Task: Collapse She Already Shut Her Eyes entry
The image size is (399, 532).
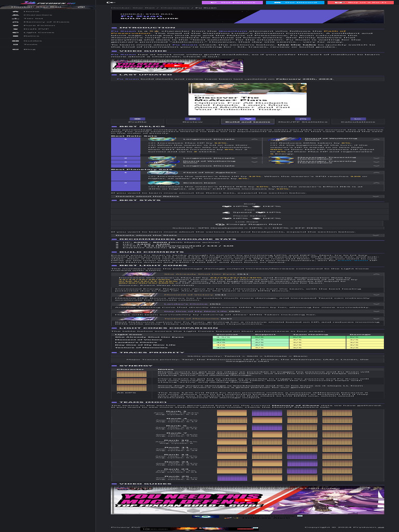Action: coord(376,274)
